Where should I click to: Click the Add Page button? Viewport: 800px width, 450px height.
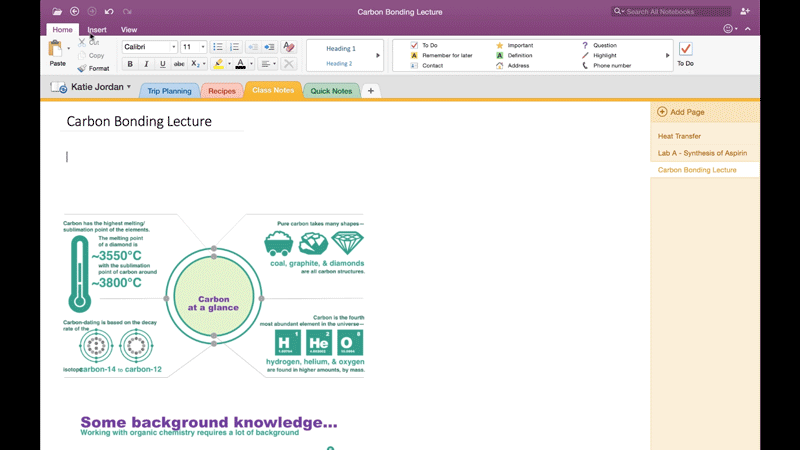tap(681, 112)
